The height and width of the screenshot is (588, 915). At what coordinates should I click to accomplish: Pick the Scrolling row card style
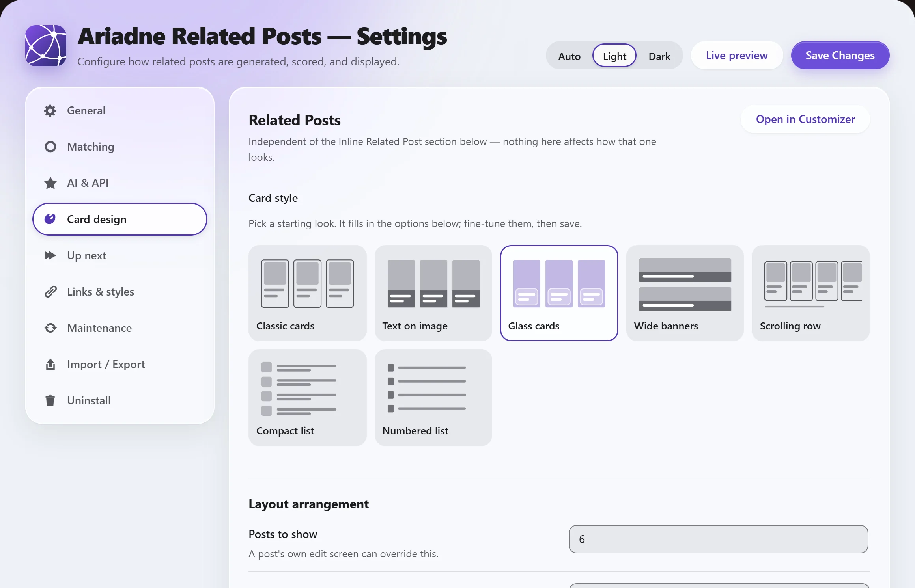(810, 293)
